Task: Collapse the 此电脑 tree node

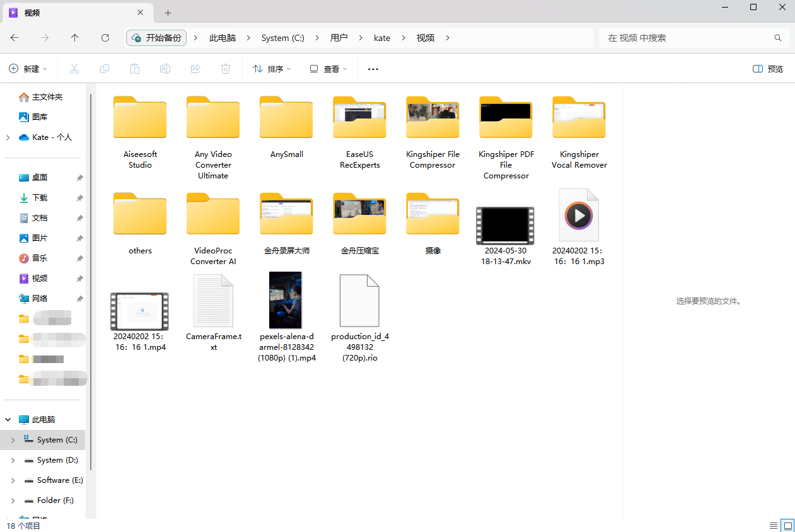Action: 8,420
